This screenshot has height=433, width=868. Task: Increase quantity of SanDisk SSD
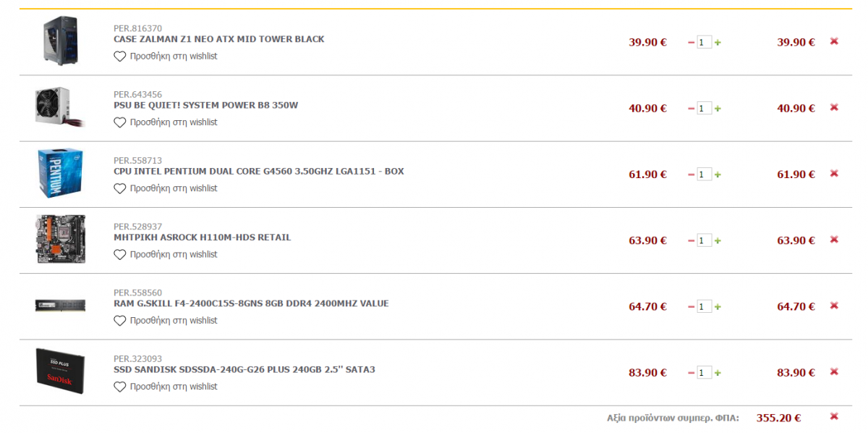click(718, 373)
